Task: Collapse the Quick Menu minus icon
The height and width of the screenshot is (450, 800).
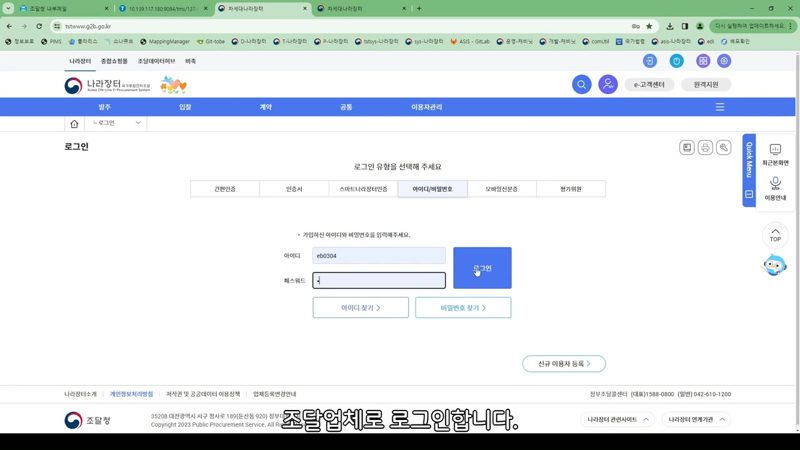Action: pos(749,194)
